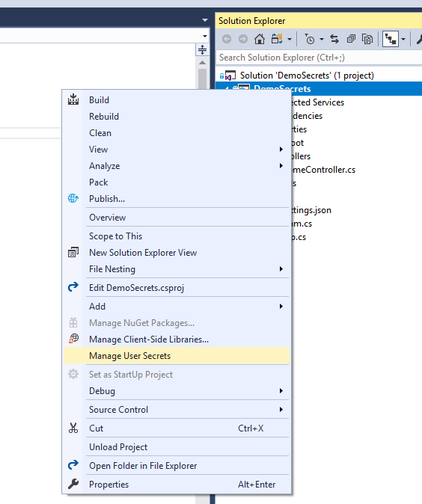Click the Publish globe icon
Viewport: 422px width, 504px height.
coord(73,198)
